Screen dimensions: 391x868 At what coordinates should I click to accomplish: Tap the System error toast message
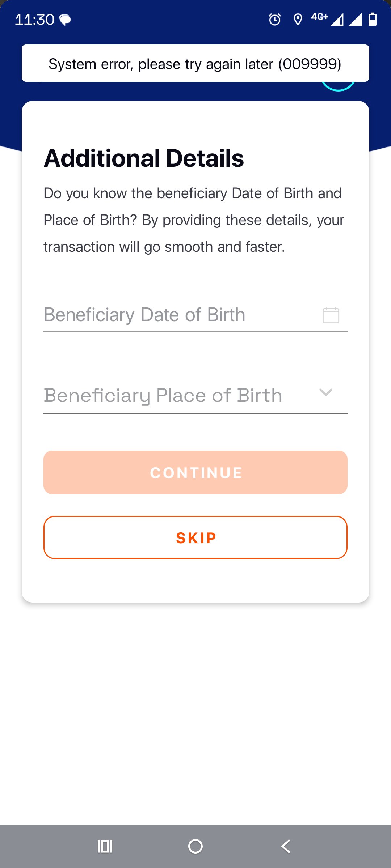click(x=195, y=64)
